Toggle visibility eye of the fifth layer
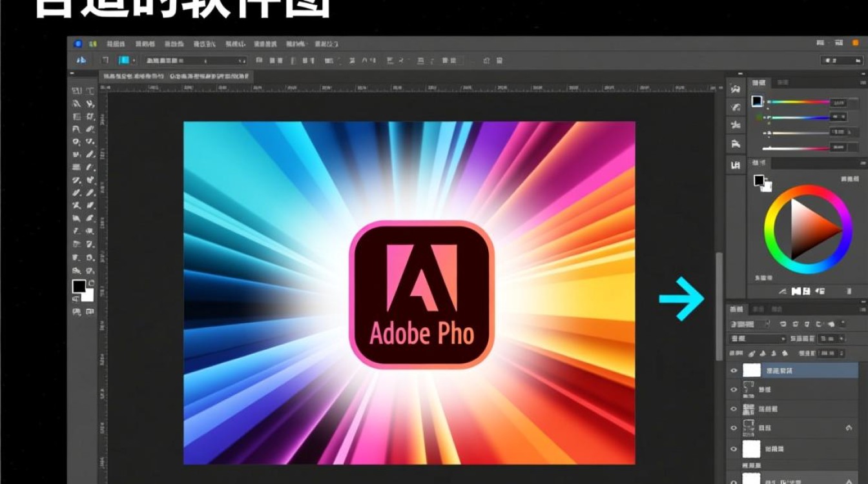 click(x=734, y=449)
